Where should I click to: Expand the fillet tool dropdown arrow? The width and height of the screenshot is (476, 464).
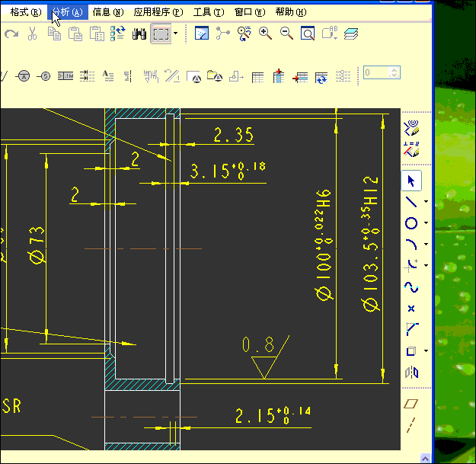(426, 265)
